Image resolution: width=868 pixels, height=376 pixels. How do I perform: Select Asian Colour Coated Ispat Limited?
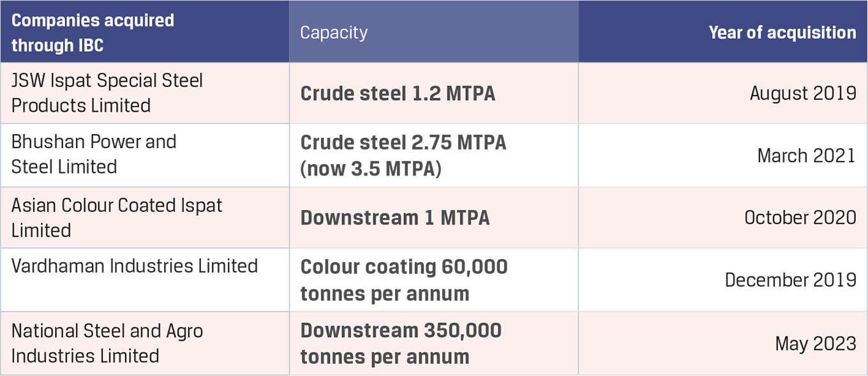click(x=117, y=217)
